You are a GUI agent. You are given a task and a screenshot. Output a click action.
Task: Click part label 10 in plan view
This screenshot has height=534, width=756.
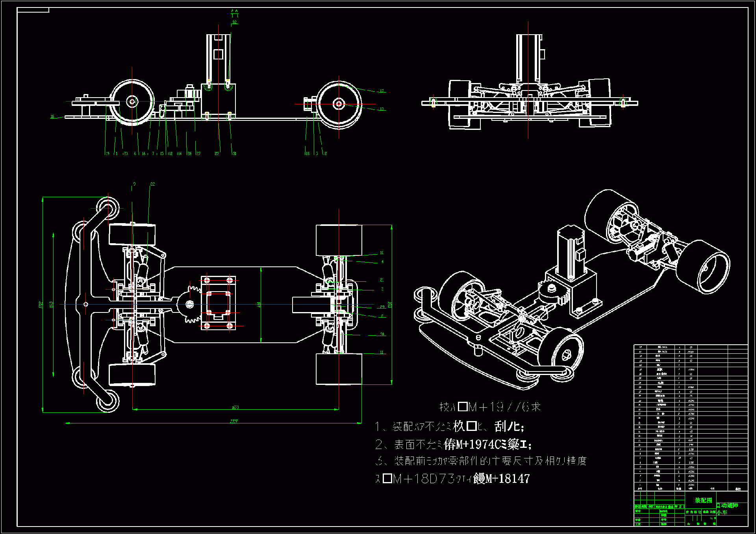382,253
